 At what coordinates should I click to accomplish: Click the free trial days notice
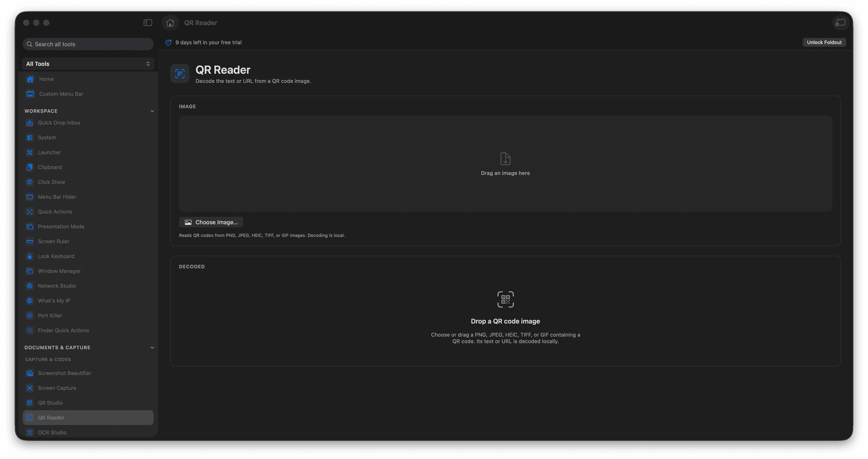tap(208, 42)
